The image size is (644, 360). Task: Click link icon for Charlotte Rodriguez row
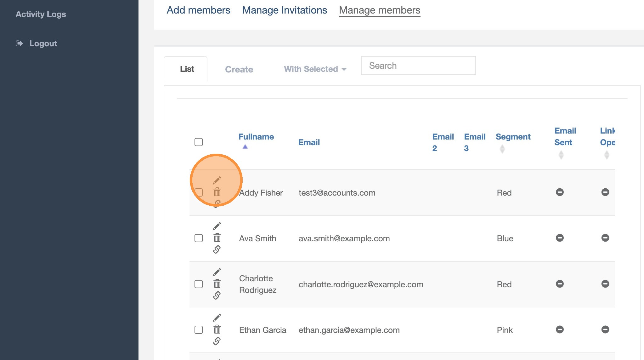(217, 295)
